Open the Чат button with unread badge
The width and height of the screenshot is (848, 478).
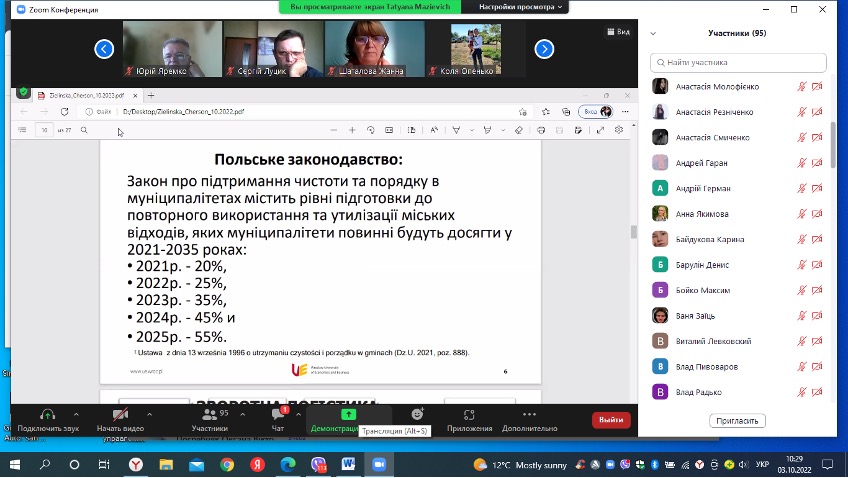point(278,420)
